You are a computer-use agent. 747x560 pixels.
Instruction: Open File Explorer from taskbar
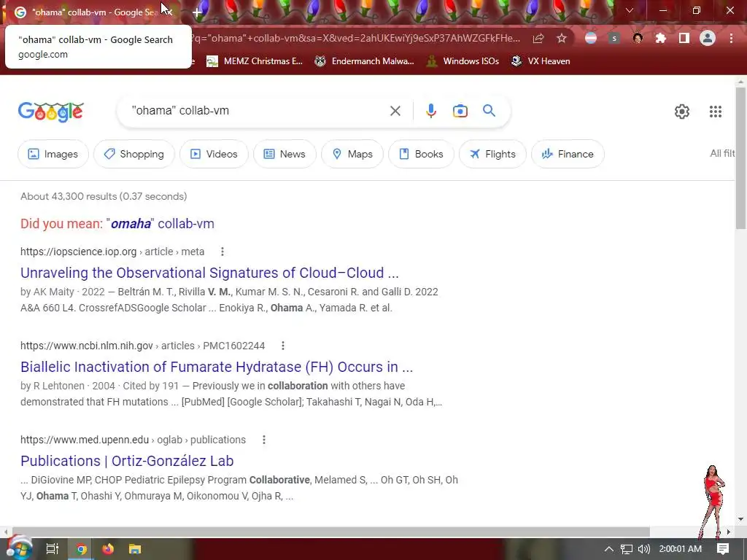tap(135, 549)
